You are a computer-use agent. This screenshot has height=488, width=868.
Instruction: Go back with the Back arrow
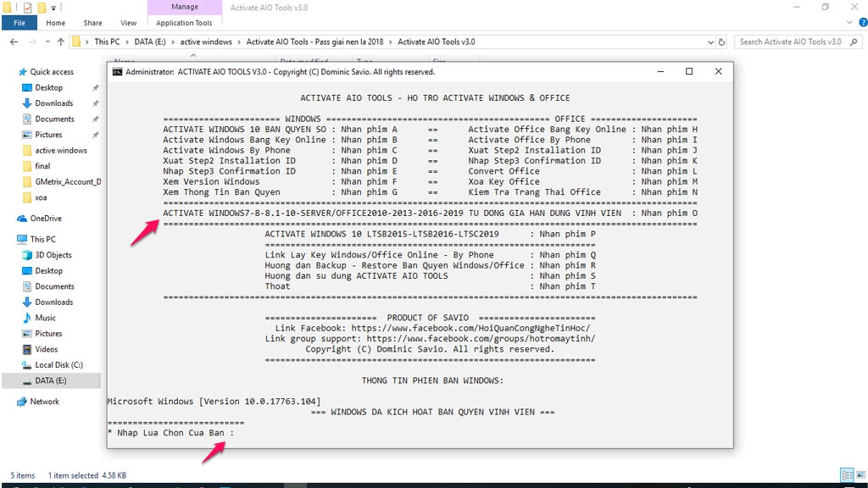14,42
